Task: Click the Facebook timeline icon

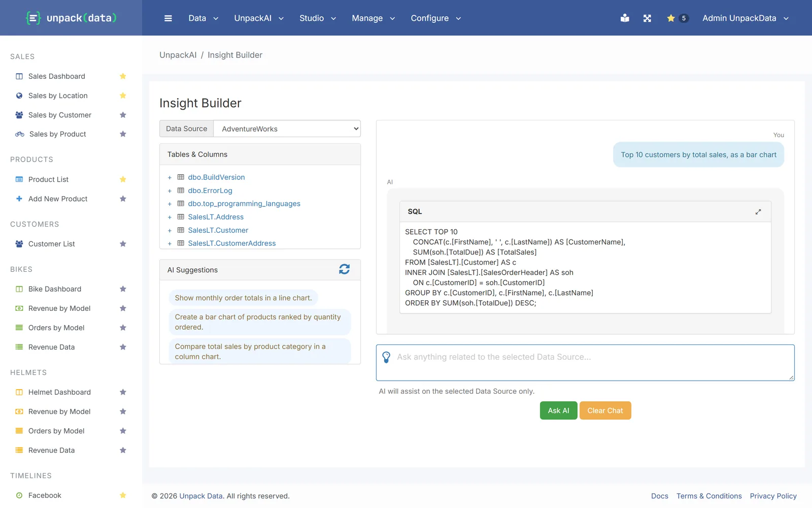Action: coord(19,495)
